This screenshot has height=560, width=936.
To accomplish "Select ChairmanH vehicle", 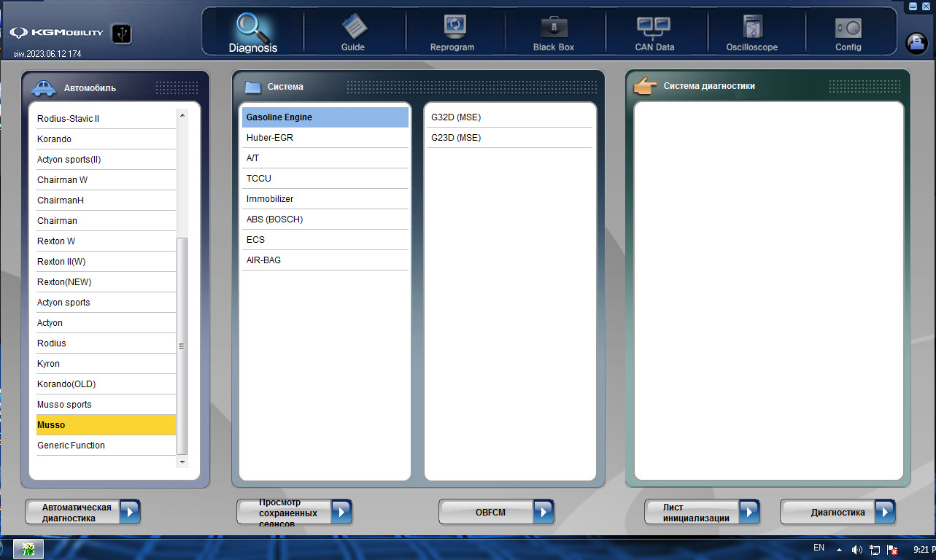I will coord(106,200).
